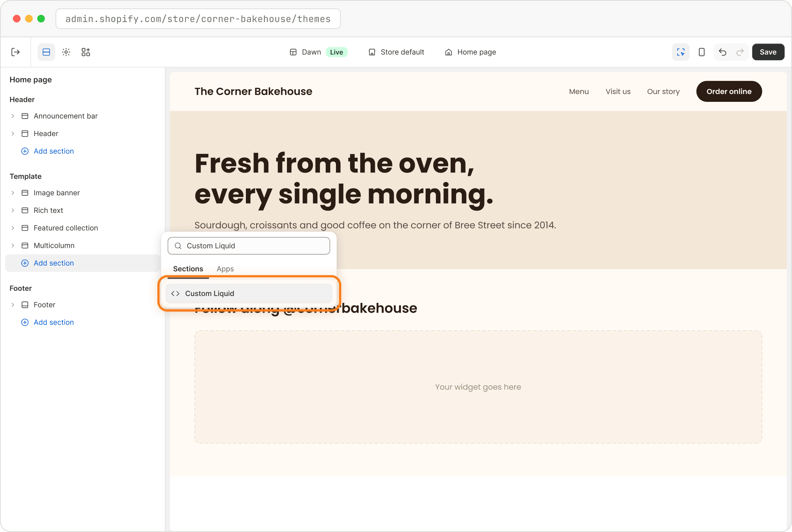Select the Sections panel icon
This screenshot has height=532, width=792.
coord(46,52)
